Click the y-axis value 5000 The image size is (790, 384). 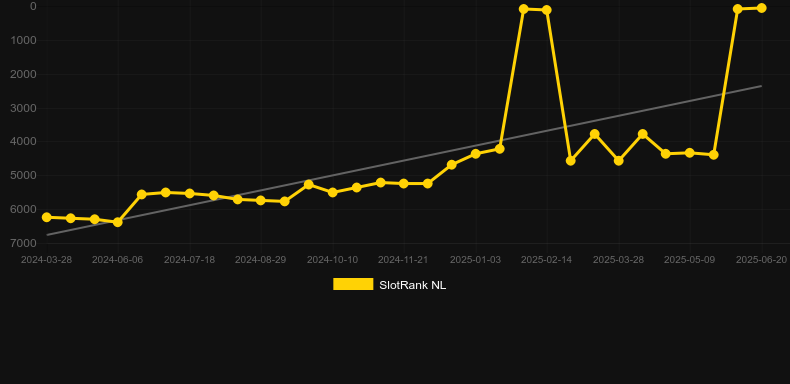[x=23, y=175]
